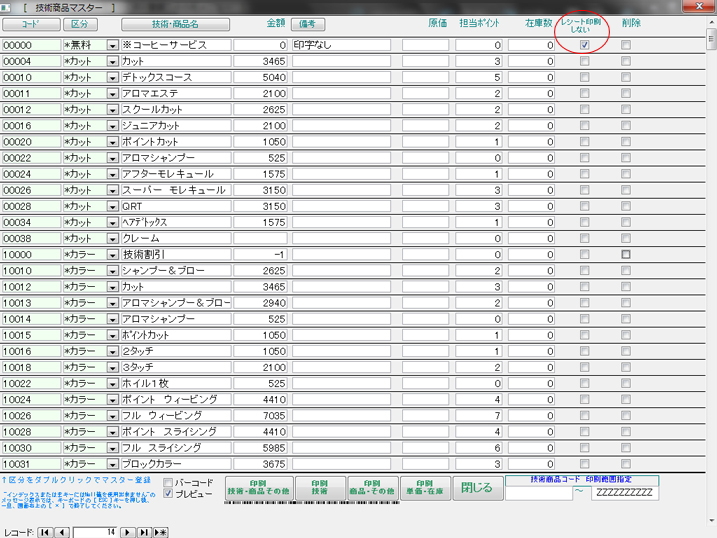
Task: Check no-receipt-print box for デトックスコース
Action: pos(584,77)
